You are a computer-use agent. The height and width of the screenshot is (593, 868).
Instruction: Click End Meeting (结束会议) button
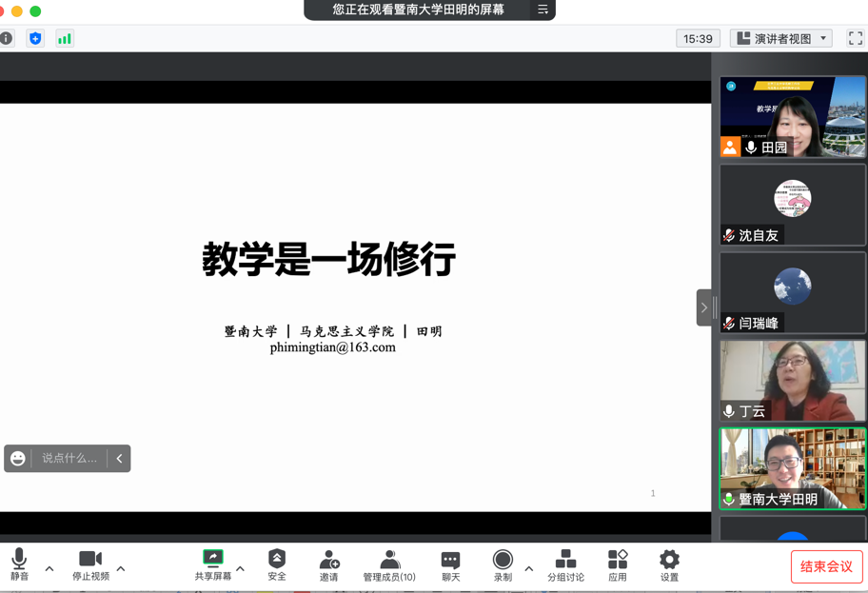pos(826,566)
